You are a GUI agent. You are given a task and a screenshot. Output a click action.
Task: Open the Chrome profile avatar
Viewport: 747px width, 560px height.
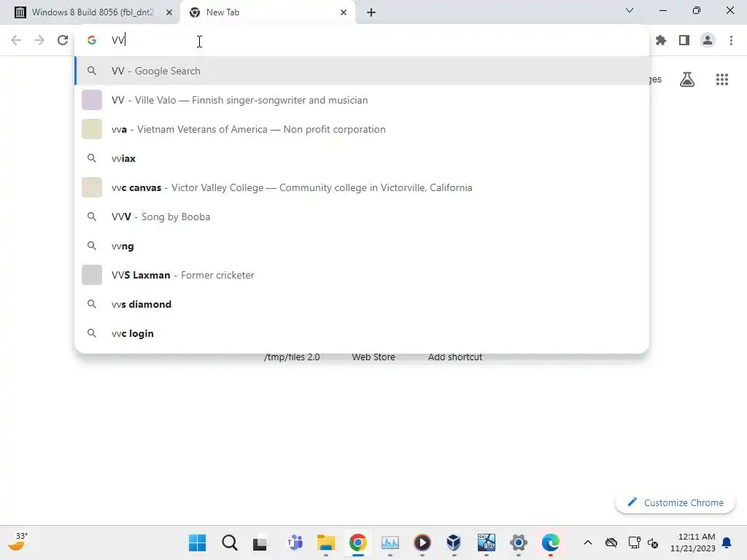tap(708, 40)
